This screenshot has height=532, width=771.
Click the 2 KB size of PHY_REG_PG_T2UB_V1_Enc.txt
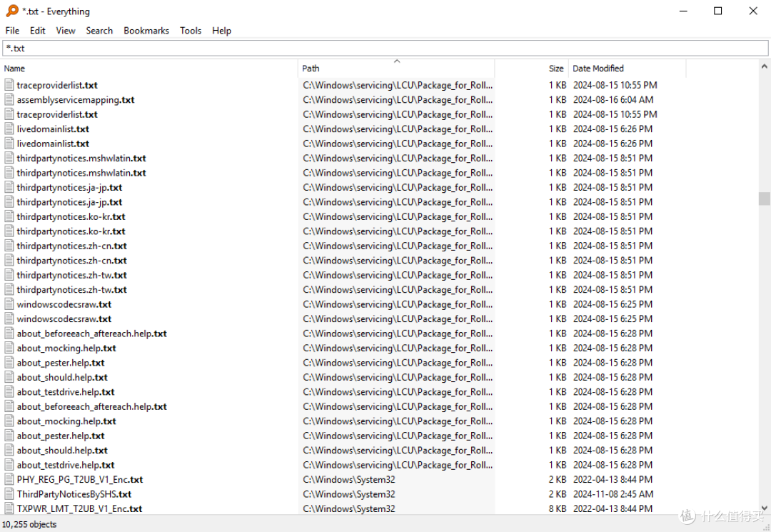(x=558, y=479)
